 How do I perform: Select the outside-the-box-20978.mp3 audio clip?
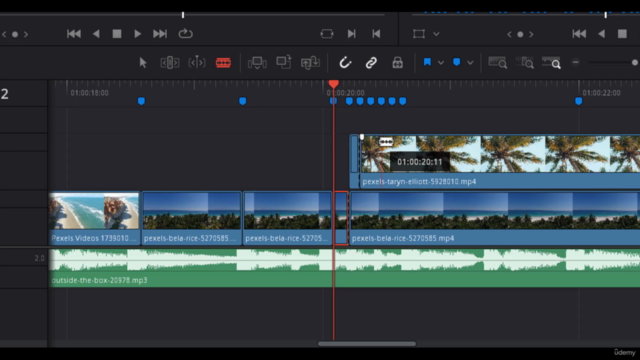coord(344,268)
